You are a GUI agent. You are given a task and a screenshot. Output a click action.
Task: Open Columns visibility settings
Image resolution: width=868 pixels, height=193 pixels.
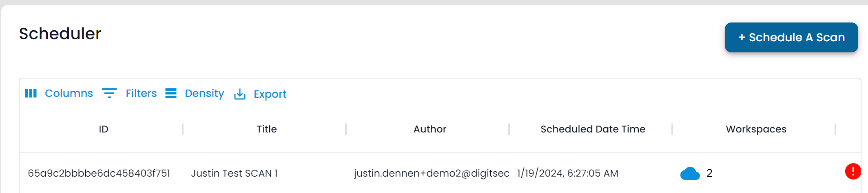(59, 93)
